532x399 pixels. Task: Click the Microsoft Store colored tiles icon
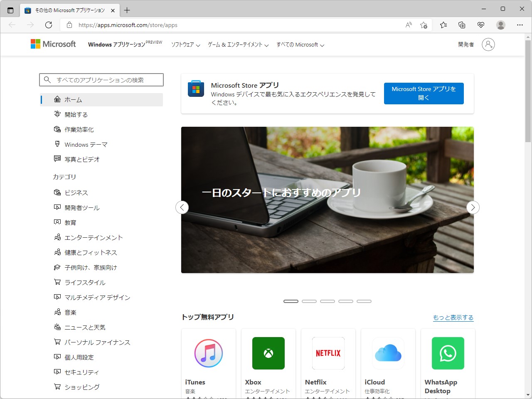pos(196,89)
